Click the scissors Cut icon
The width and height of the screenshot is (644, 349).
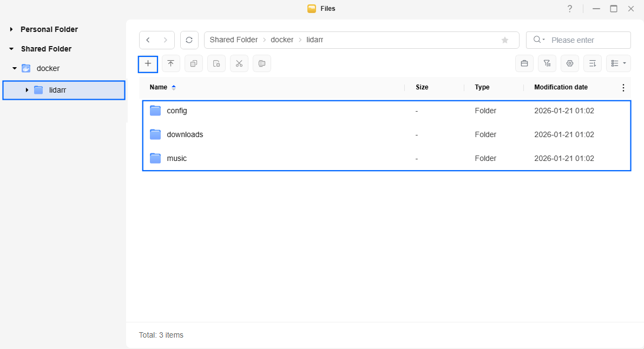pos(239,63)
